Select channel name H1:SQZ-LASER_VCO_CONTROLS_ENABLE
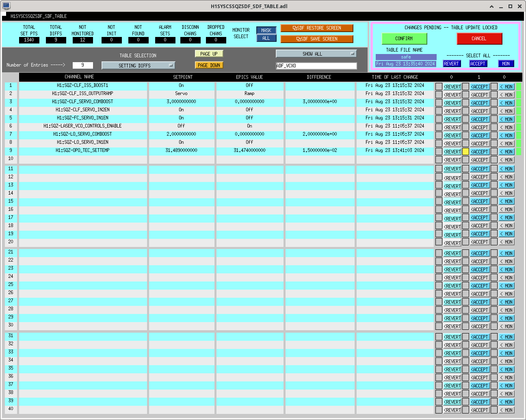Image resolution: width=526 pixels, height=420 pixels. (82, 126)
